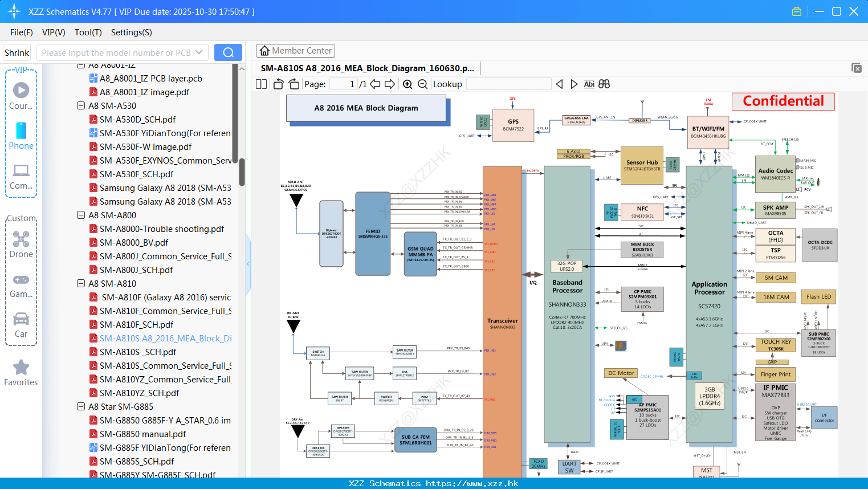This screenshot has width=868, height=489.
Task: Collapse the A8 SM-A810 tree node
Action: [81, 284]
